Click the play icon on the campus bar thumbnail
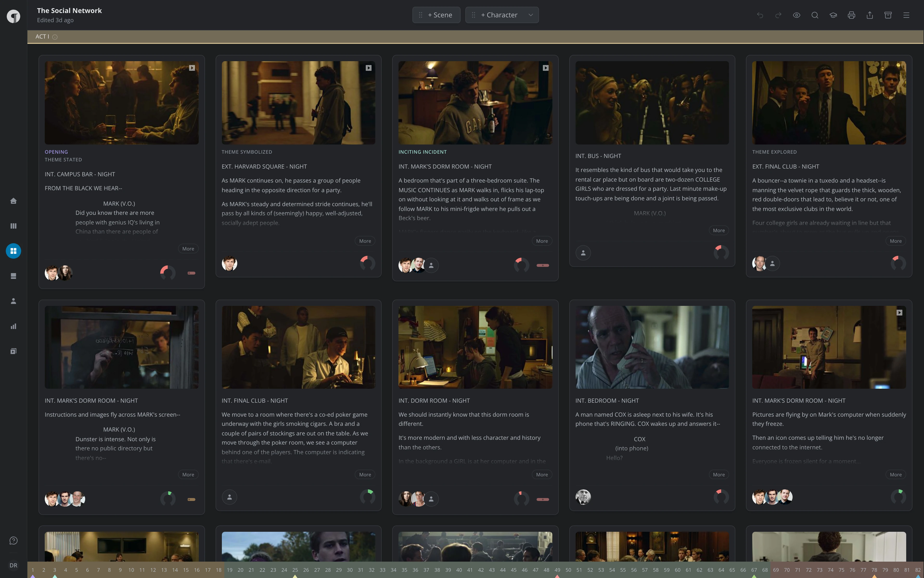This screenshot has height=578, width=924. click(192, 68)
